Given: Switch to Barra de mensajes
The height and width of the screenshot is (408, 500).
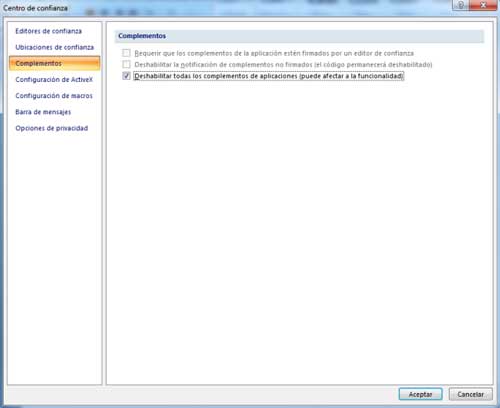Looking at the screenshot, I should pos(43,112).
